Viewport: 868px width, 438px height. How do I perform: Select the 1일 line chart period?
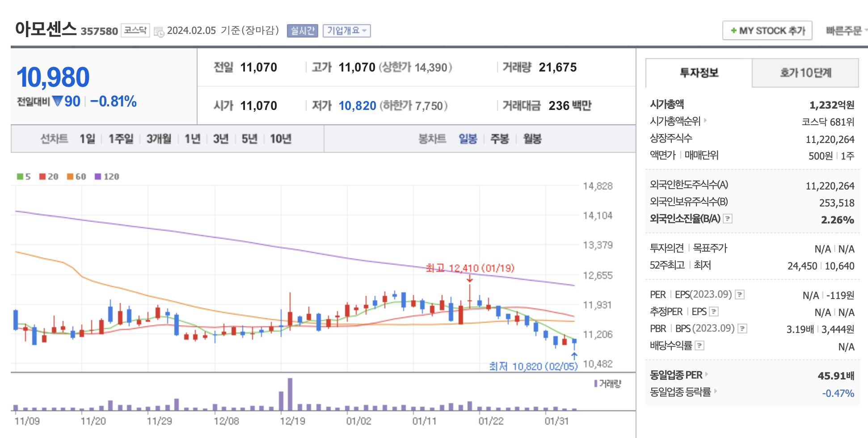point(87,139)
